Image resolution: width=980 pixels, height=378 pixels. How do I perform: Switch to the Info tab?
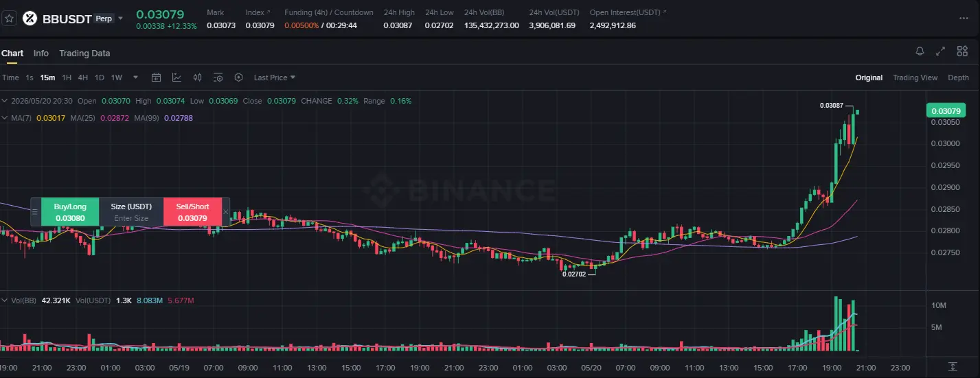(41, 54)
